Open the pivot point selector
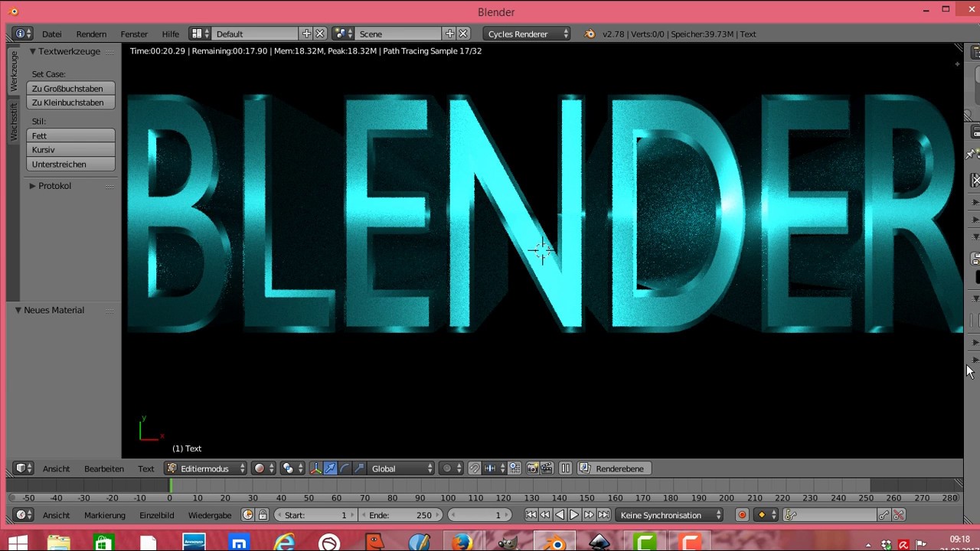Image resolution: width=980 pixels, height=551 pixels. (292, 468)
